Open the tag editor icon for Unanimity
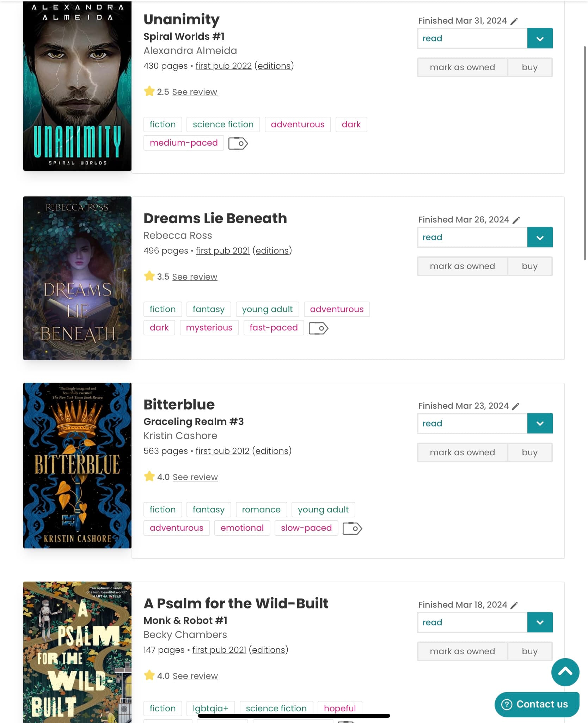588x723 pixels. [238, 144]
